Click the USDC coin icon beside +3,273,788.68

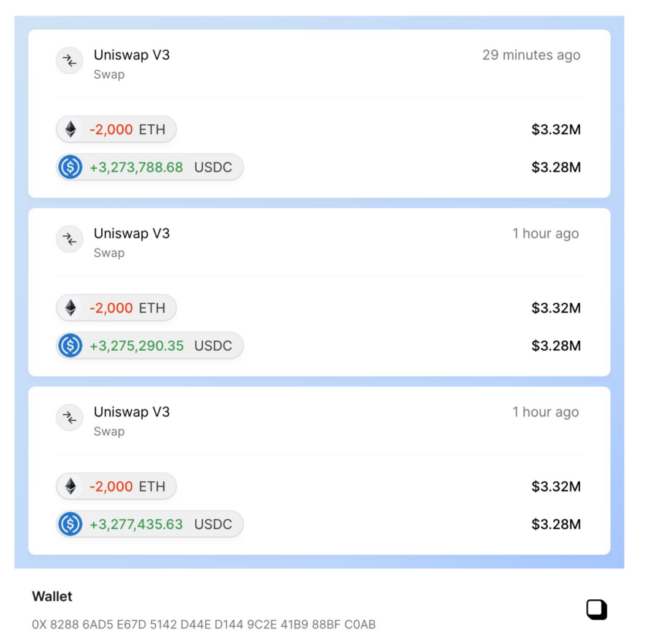[x=70, y=167]
